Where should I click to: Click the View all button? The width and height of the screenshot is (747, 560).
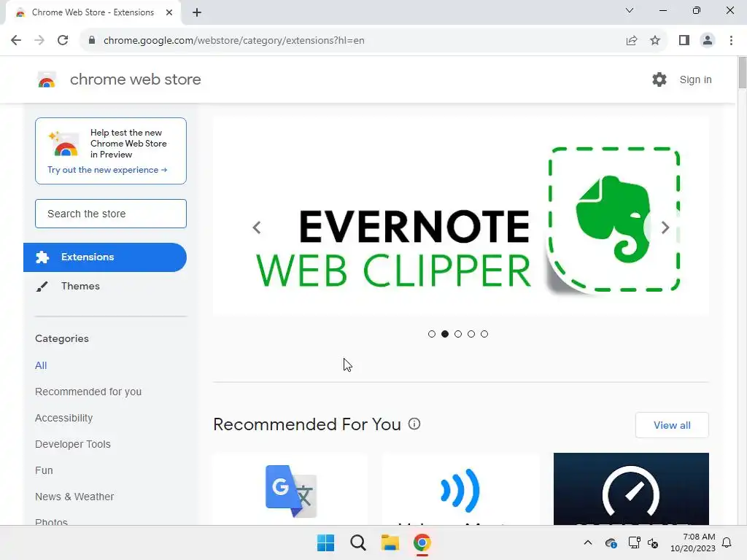(x=672, y=425)
